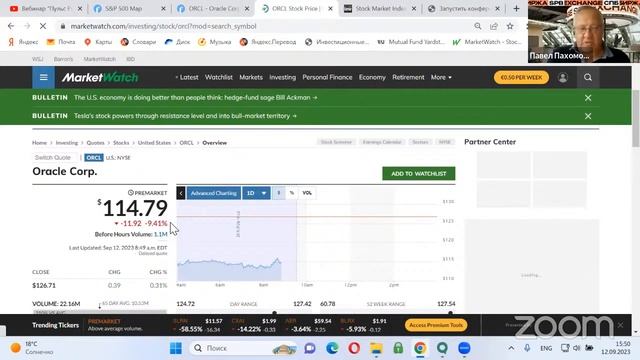This screenshot has height=360, width=640.
Task: Click the Before Hours Volume 1.1M value
Action: click(x=161, y=234)
